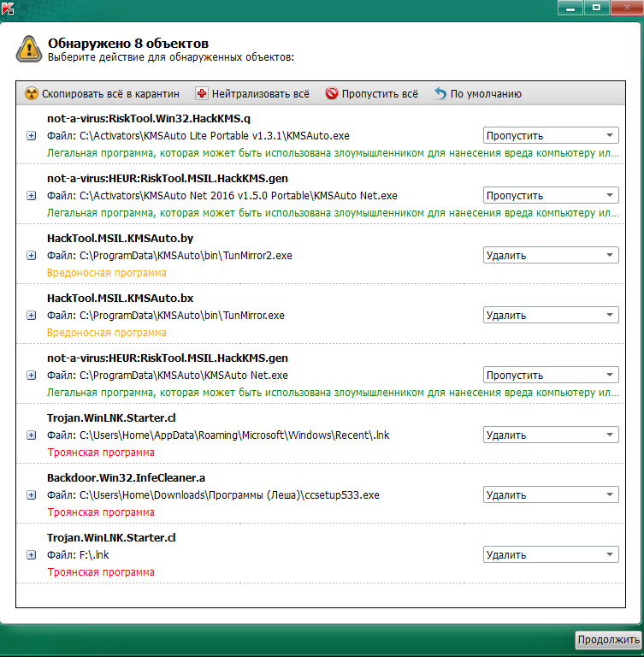Close the Kaspersky window
The height and width of the screenshot is (657, 644).
(x=627, y=8)
